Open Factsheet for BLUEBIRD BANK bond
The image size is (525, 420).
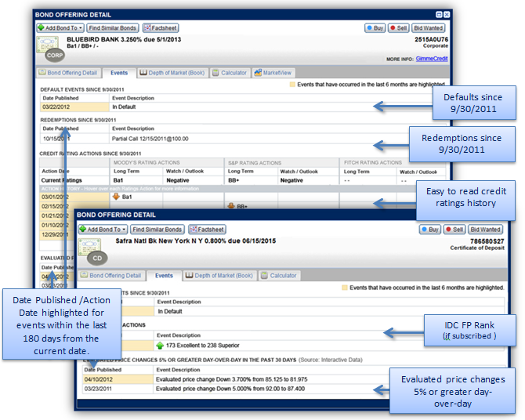click(161, 28)
